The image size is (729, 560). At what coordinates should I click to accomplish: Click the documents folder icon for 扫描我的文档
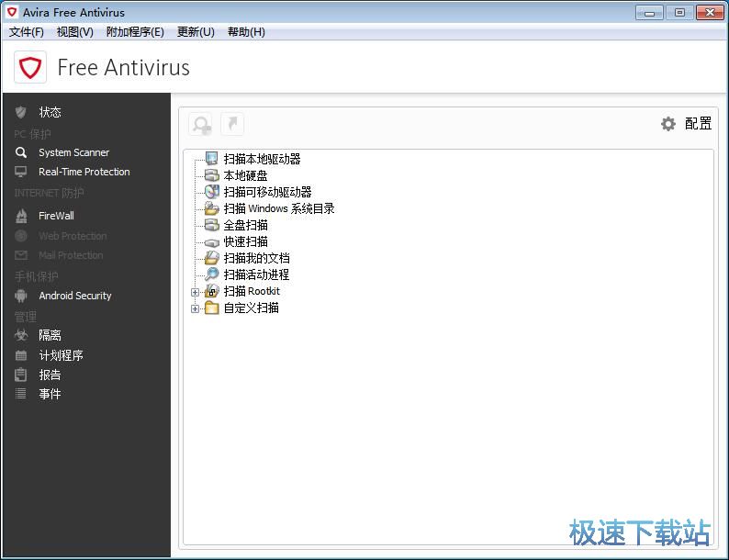click(211, 258)
